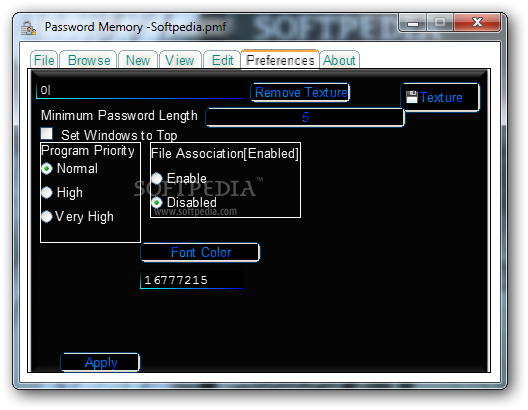This screenshot has height=410, width=528.
Task: Open the About tab
Action: coord(339,60)
